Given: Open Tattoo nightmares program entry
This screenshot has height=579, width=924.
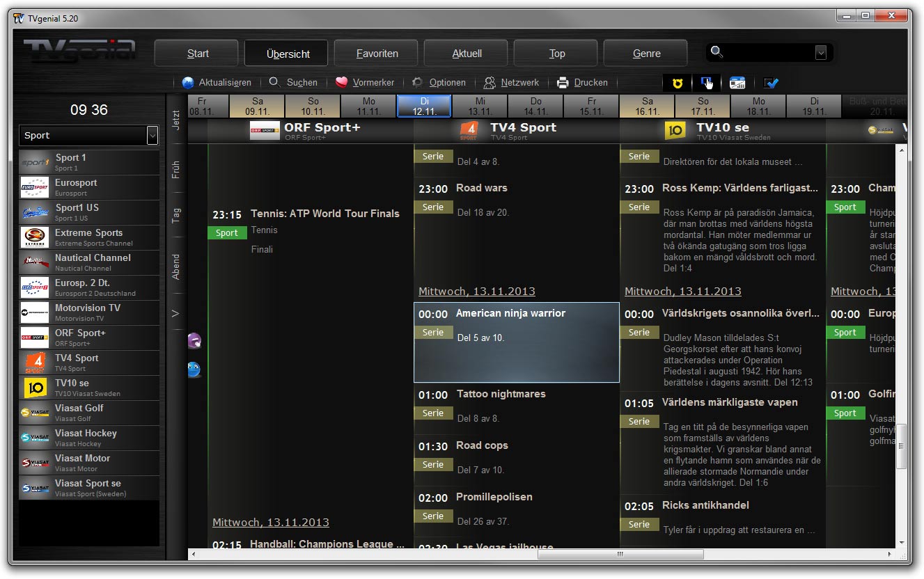Looking at the screenshot, I should click(517, 409).
